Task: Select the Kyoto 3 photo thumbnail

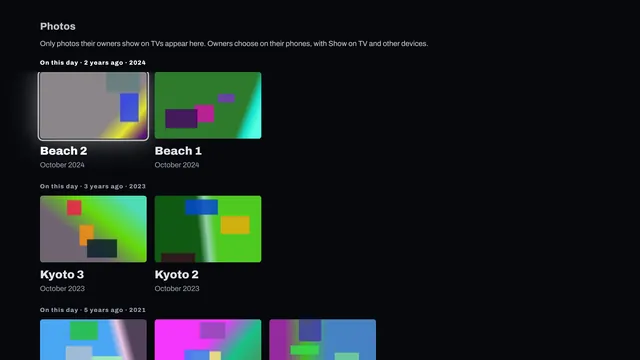Action: coord(93,229)
